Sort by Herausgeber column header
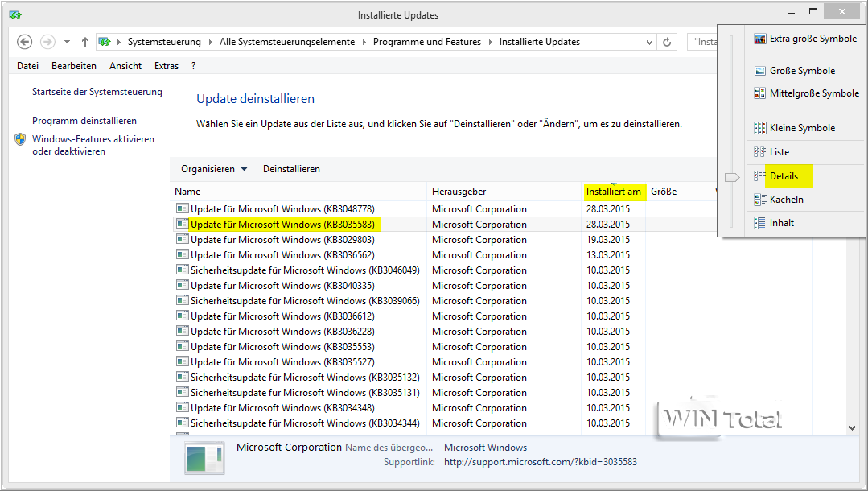The width and height of the screenshot is (868, 491). pyautogui.click(x=504, y=192)
